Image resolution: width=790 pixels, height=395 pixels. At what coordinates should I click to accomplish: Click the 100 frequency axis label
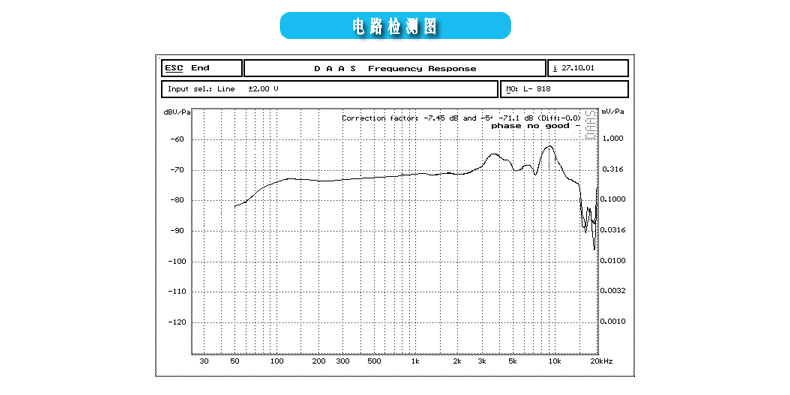(x=277, y=362)
